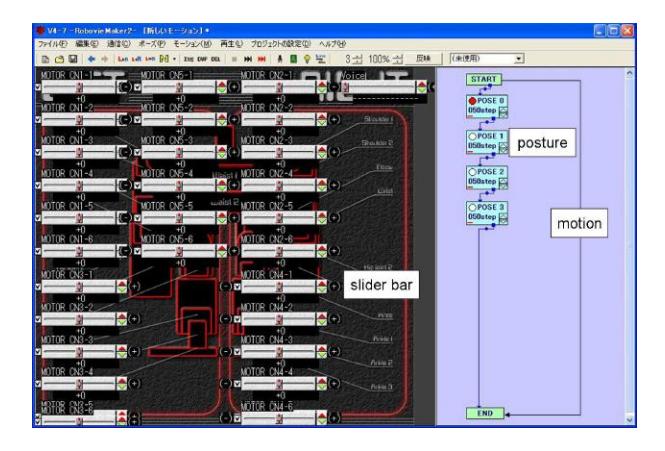
Task: Click the plus button of MOTOR CN5-1
Action: [x=234, y=87]
